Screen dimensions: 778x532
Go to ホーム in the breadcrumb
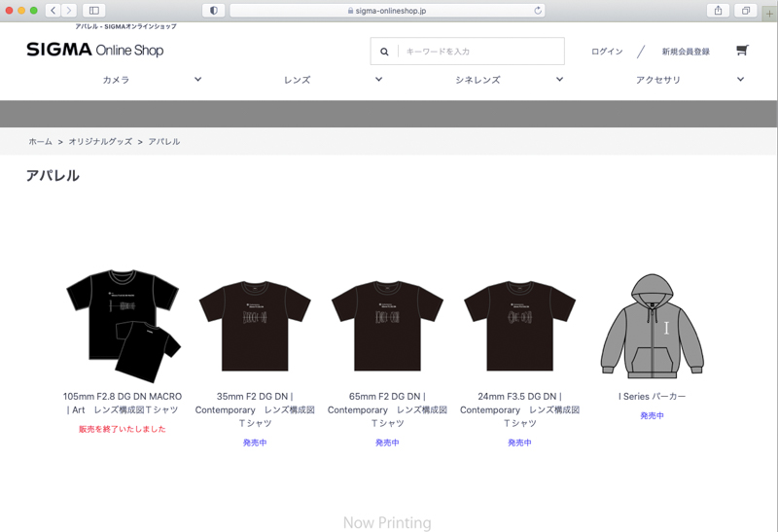point(40,141)
